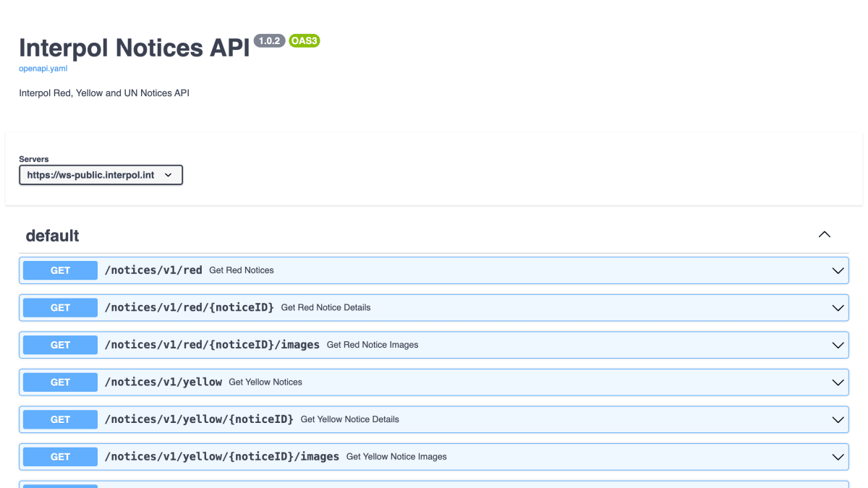Click the 'Get Yellow Notice Details' description

(349, 419)
